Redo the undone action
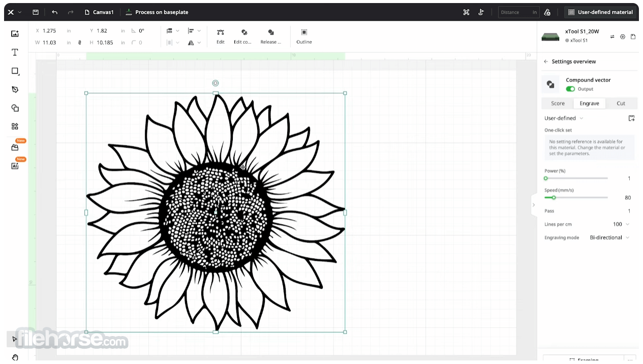Viewport: 643px width, 364px height. 71,12
